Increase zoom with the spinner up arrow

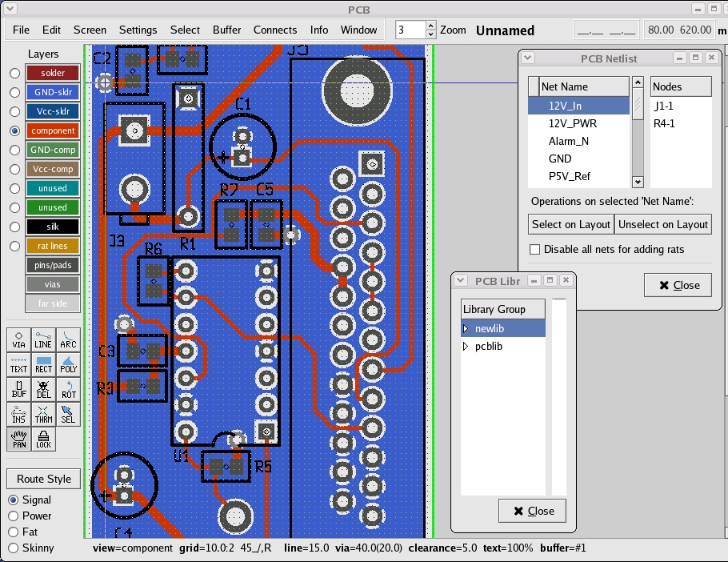[x=431, y=26]
